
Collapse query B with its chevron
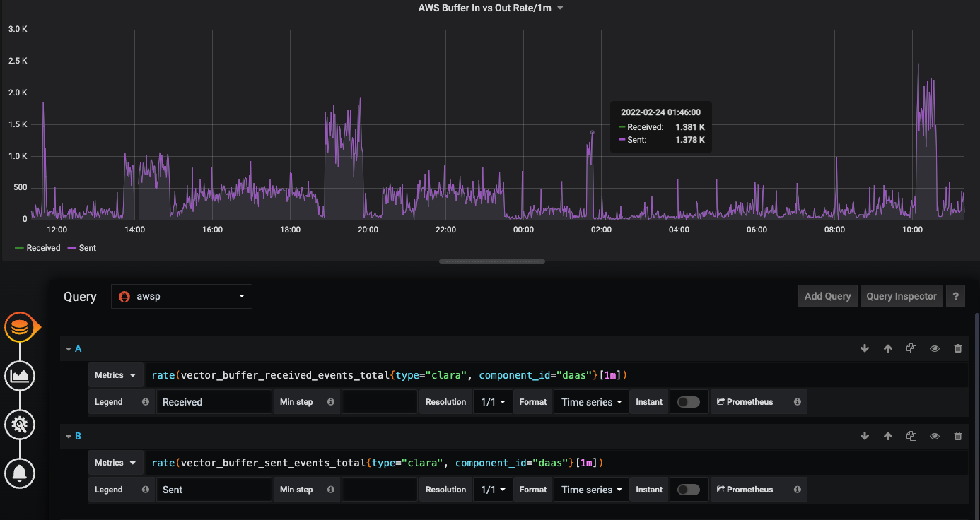click(67, 436)
